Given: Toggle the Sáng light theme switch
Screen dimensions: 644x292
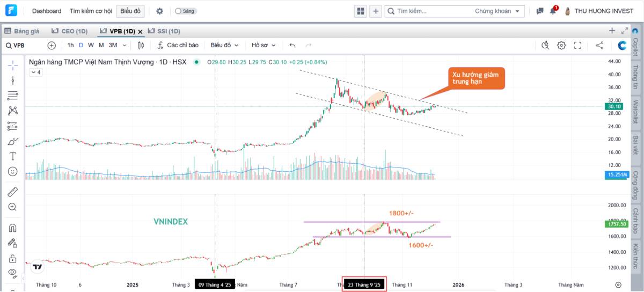Looking at the screenshot, I should click(x=185, y=11).
